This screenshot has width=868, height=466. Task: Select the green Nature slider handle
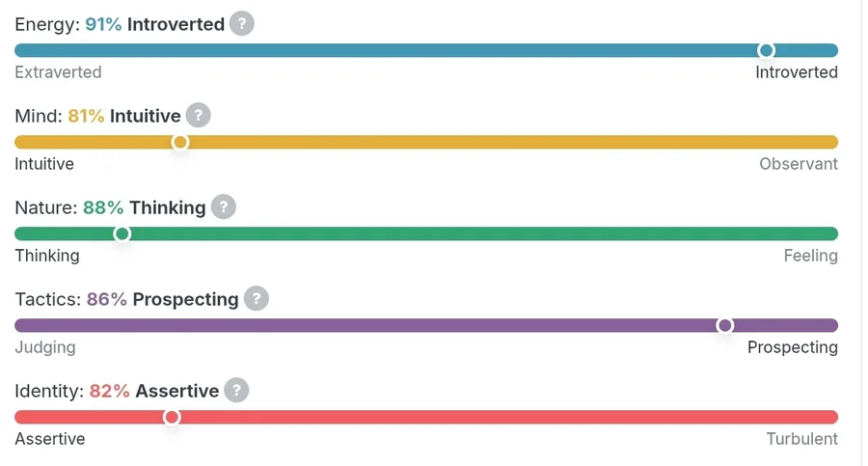pos(122,233)
